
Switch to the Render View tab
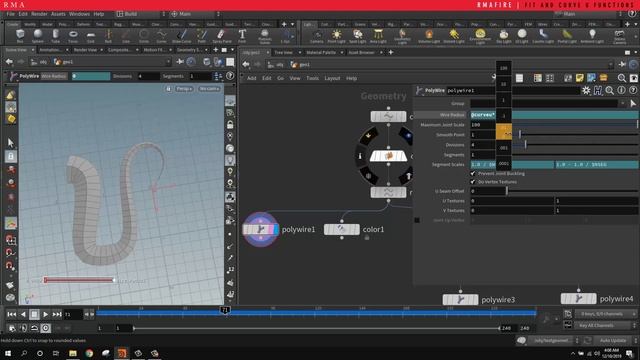85,50
